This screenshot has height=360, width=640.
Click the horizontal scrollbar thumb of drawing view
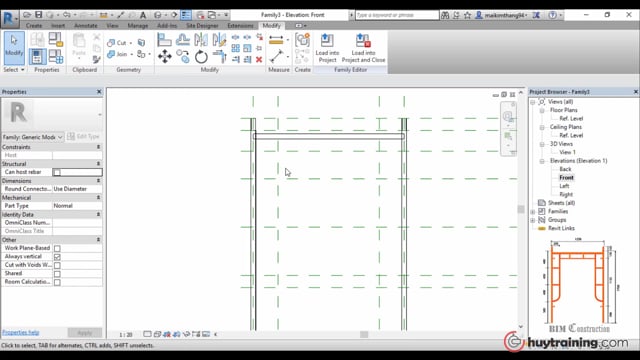click(x=364, y=335)
